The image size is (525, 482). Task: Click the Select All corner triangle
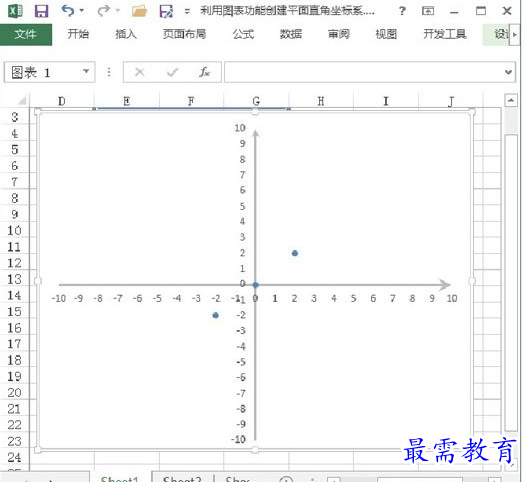(x=21, y=100)
